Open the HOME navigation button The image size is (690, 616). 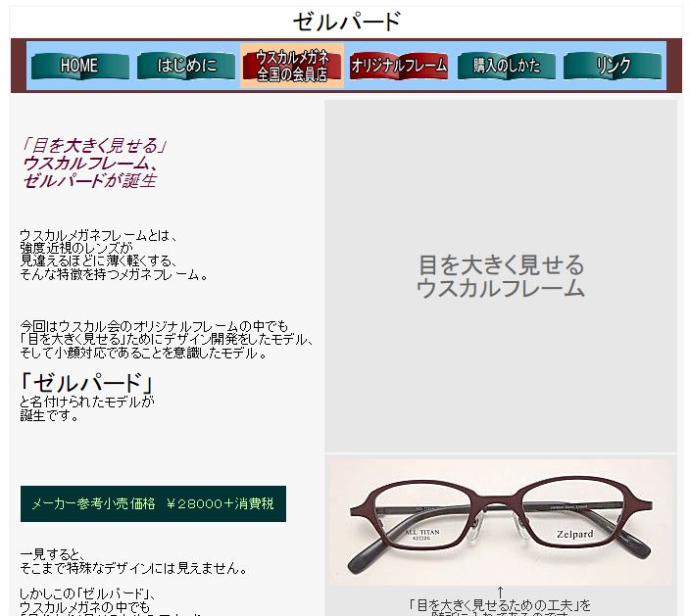coord(80,67)
